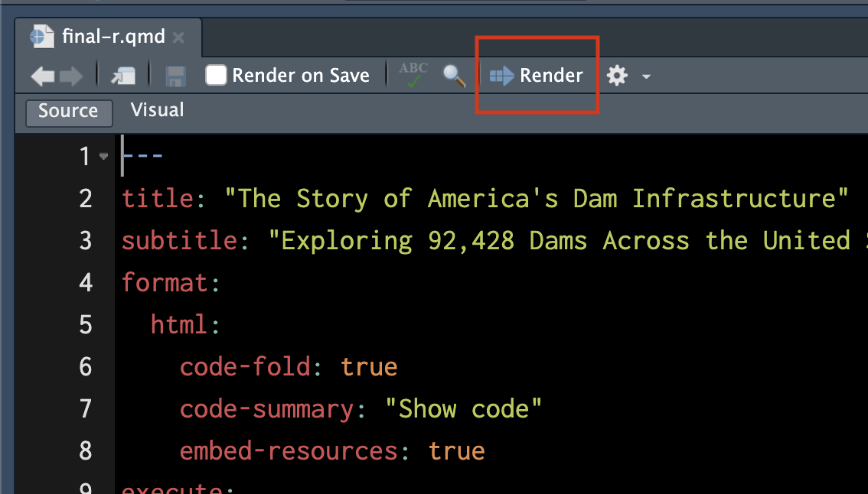Switch to Visual editor mode
This screenshot has height=494, width=868.
pyautogui.click(x=157, y=111)
